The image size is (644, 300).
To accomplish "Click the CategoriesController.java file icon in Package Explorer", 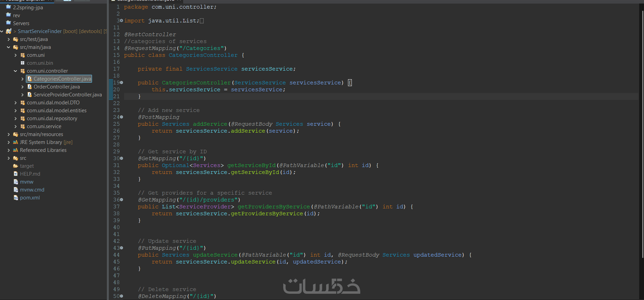I will (x=29, y=79).
